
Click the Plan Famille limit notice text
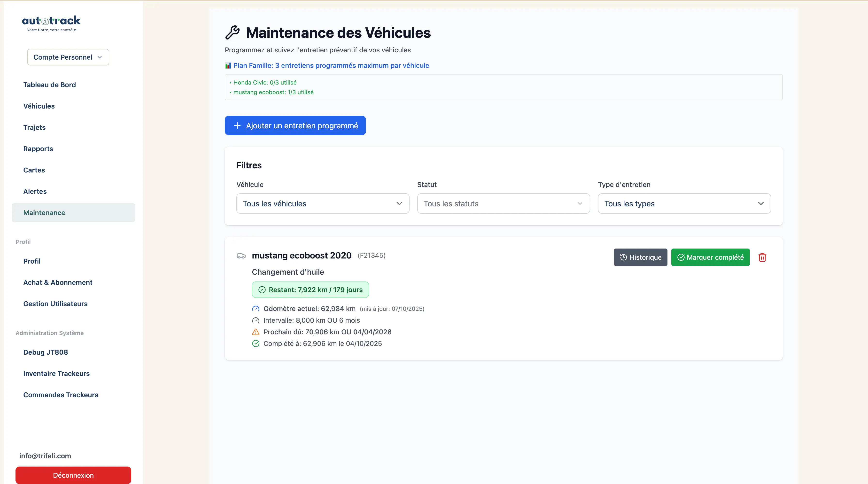[331, 65]
